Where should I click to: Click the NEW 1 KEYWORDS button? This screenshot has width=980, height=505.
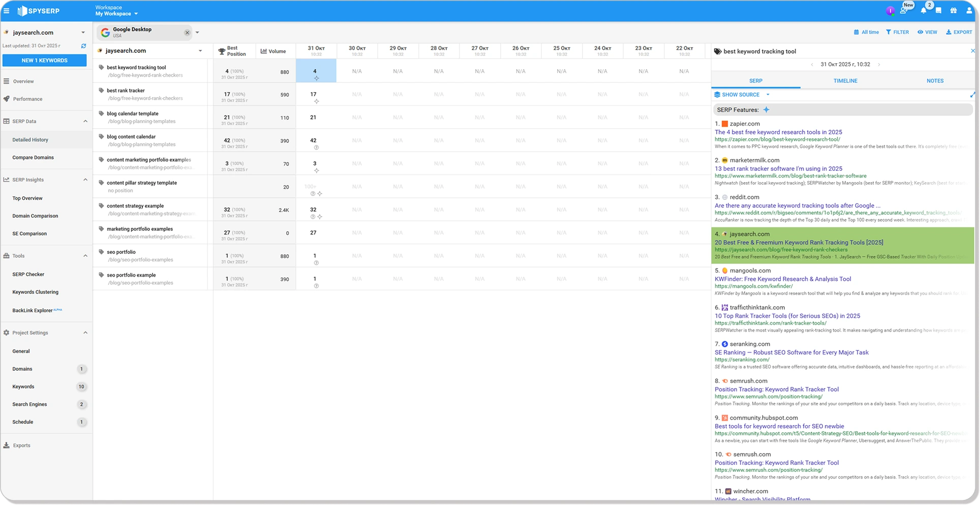coord(44,61)
